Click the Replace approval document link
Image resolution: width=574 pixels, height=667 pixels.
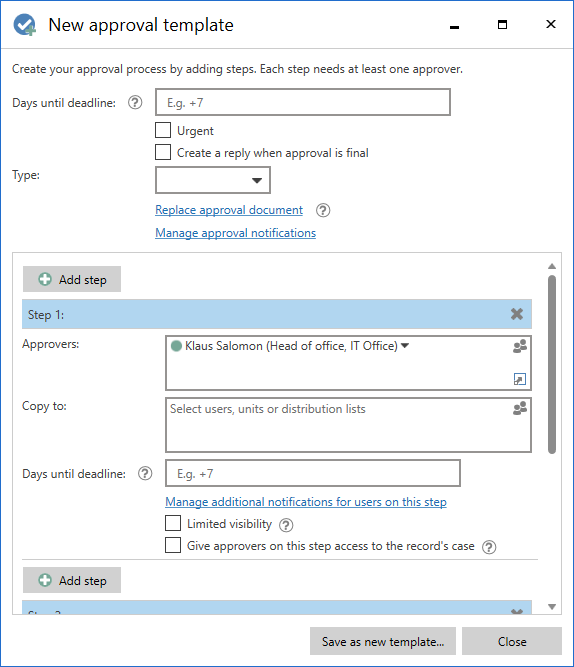[x=229, y=210]
